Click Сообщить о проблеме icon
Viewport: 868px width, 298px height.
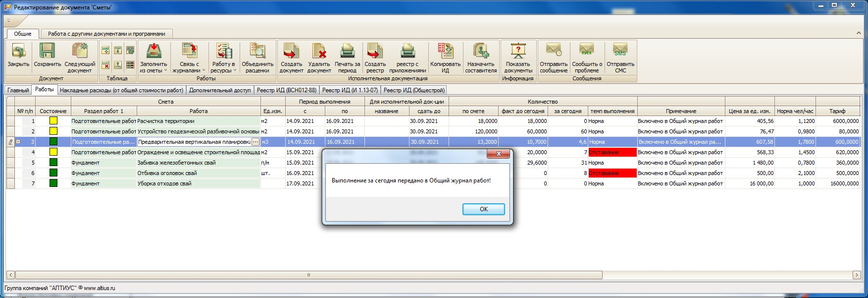[x=587, y=52]
